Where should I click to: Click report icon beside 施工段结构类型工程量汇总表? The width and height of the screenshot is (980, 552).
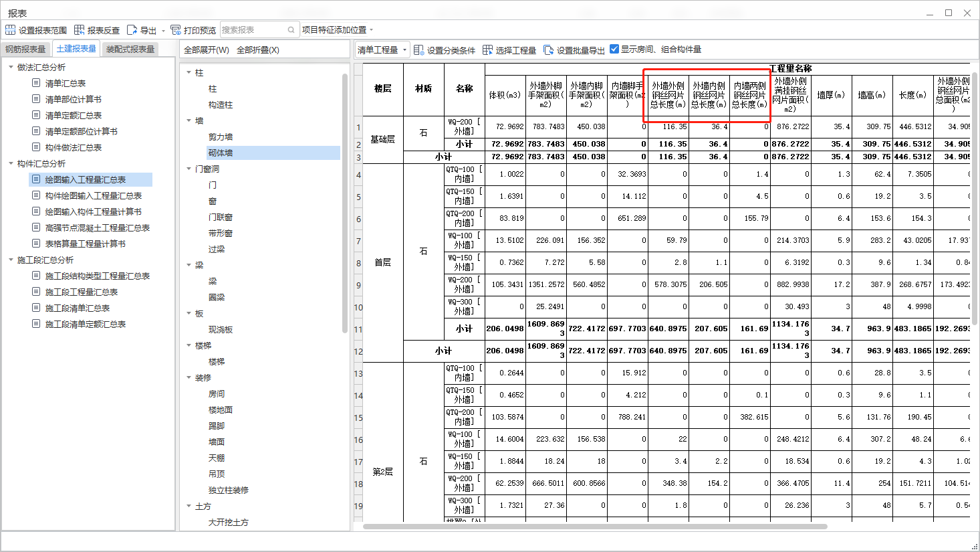pyautogui.click(x=36, y=276)
